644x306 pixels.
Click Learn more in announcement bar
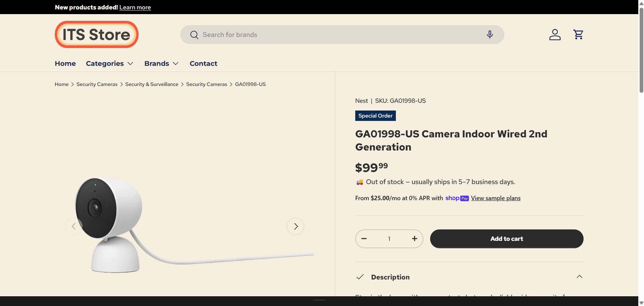(135, 7)
